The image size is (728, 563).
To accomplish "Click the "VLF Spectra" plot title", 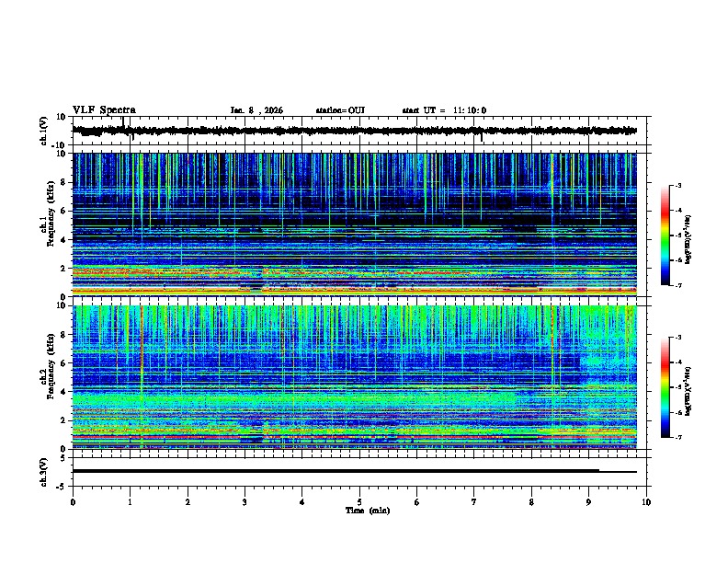I will [x=104, y=110].
